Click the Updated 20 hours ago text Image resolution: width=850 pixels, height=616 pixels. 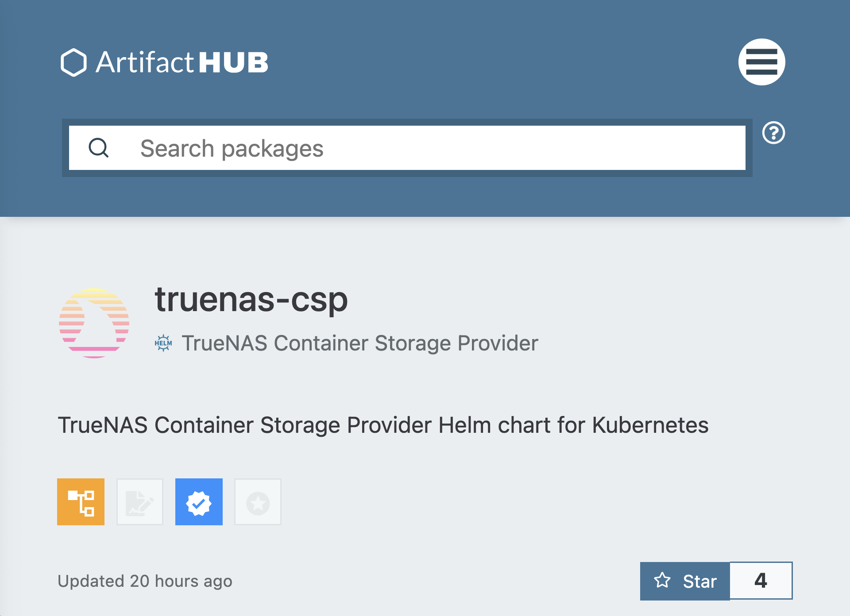coord(145,581)
